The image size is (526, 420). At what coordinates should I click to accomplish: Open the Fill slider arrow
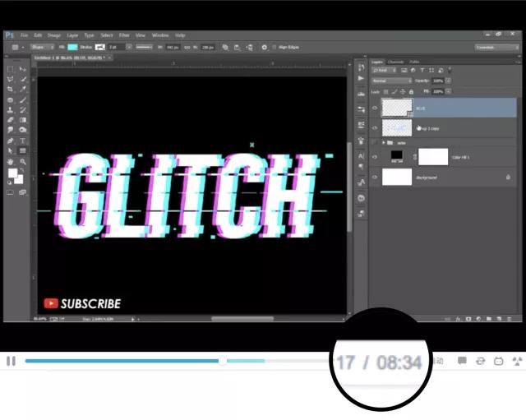click(x=448, y=91)
